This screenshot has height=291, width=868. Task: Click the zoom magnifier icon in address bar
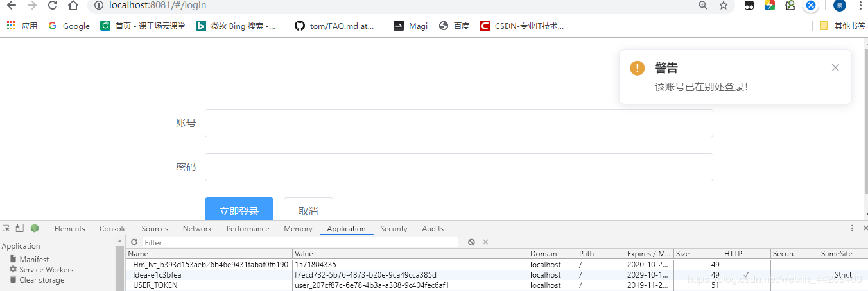tap(703, 6)
